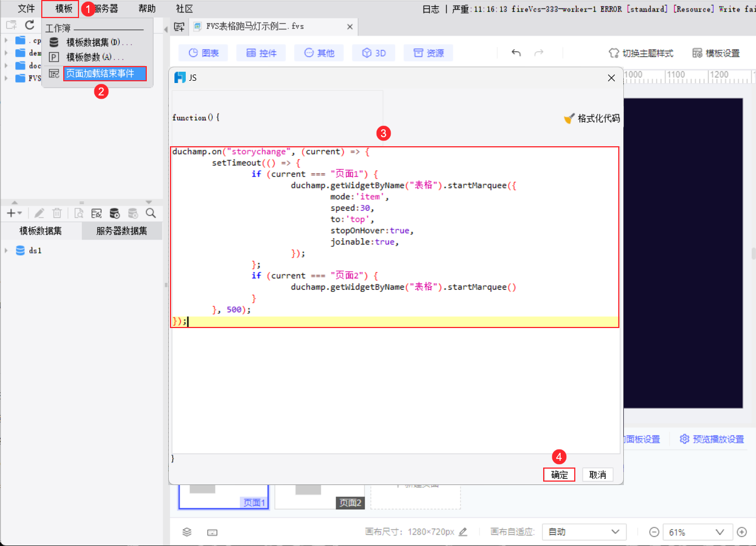Click the dataset connection settings icon
The height and width of the screenshot is (546, 756).
tap(97, 213)
